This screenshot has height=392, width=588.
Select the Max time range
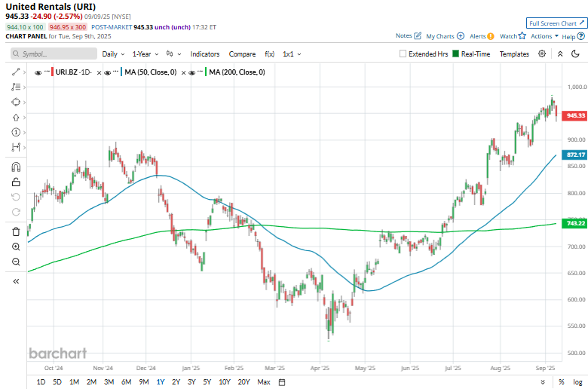(264, 382)
